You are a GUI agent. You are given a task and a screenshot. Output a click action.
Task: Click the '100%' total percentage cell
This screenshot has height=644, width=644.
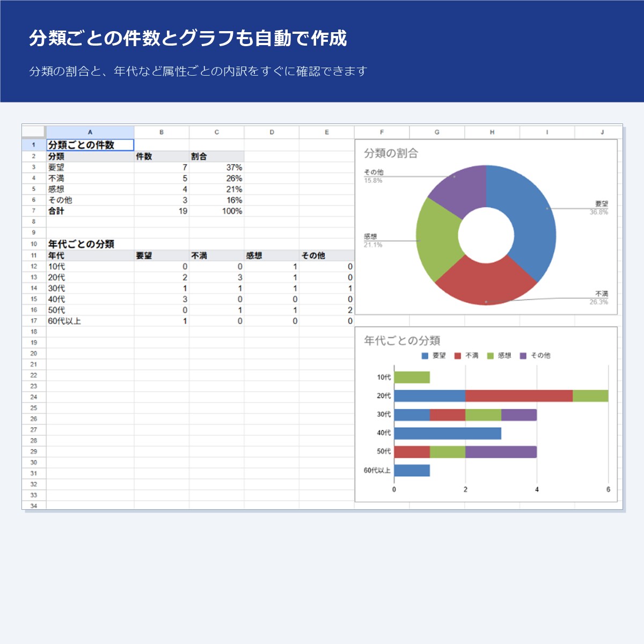click(217, 211)
